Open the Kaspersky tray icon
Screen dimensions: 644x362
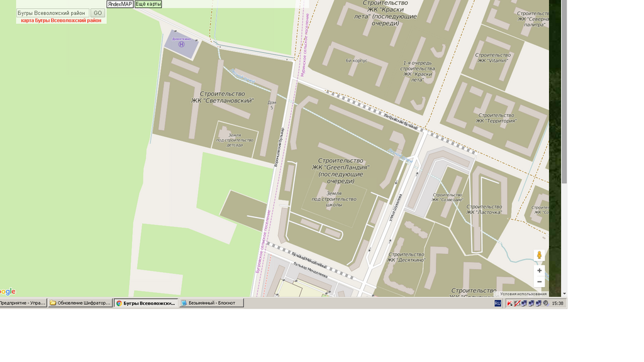tap(509, 304)
